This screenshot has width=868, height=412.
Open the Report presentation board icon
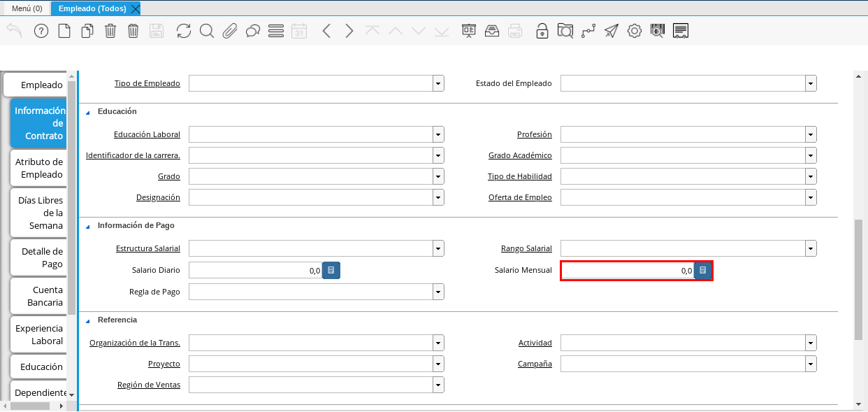pyautogui.click(x=469, y=31)
